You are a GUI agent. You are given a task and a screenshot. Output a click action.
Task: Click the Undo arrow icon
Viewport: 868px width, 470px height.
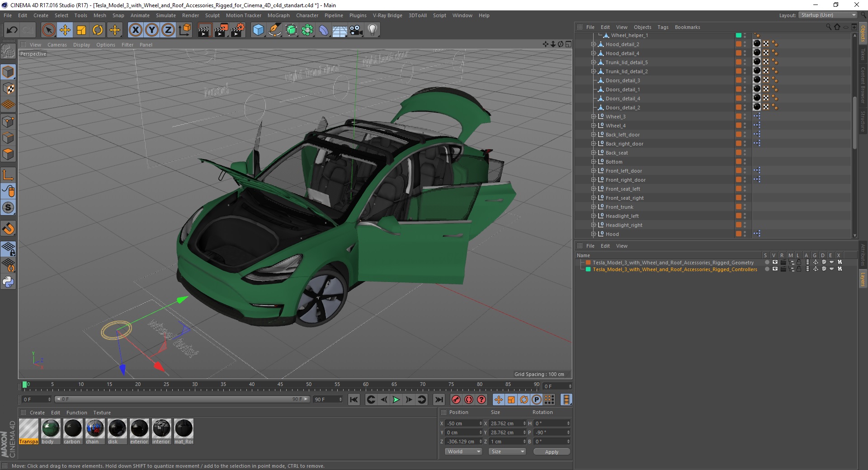pyautogui.click(x=12, y=30)
